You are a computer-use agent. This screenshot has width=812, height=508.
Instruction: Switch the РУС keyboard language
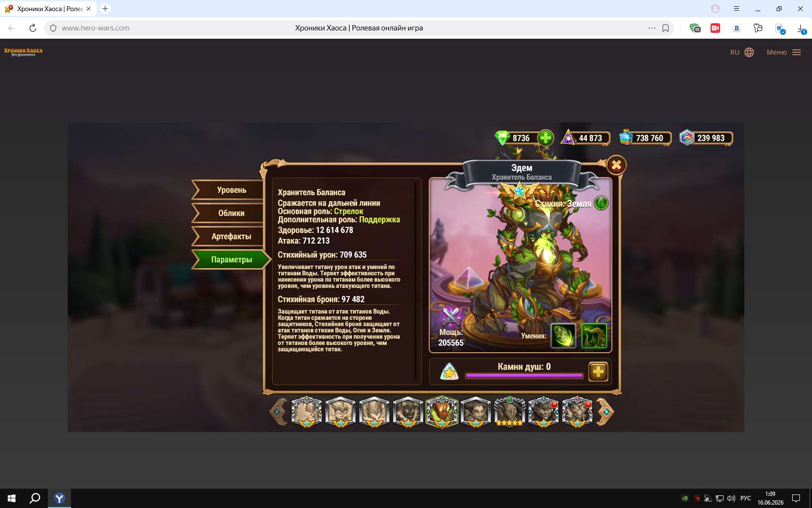point(746,498)
